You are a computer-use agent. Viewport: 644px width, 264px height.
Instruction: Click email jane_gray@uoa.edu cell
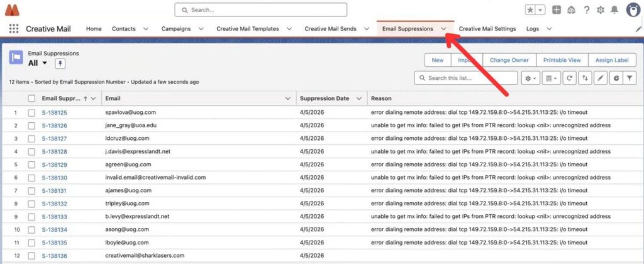[x=131, y=125]
